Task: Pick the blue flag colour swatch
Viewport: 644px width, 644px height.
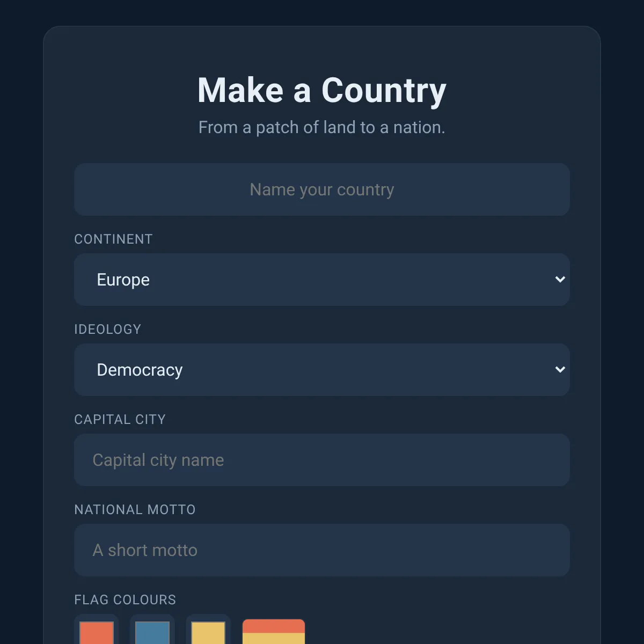Action: tap(152, 633)
